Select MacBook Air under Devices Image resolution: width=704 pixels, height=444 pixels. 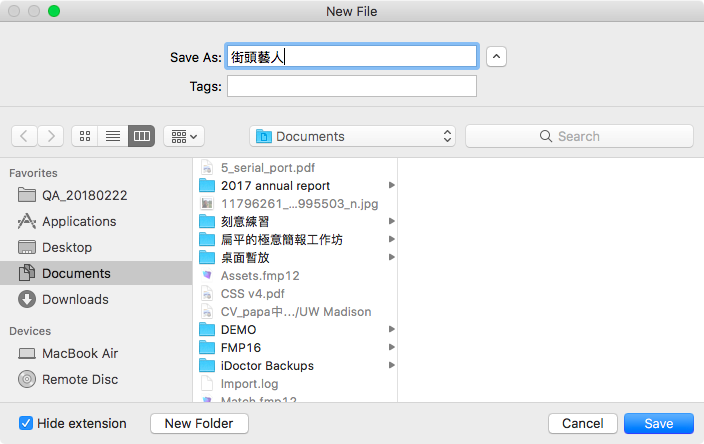[96, 353]
